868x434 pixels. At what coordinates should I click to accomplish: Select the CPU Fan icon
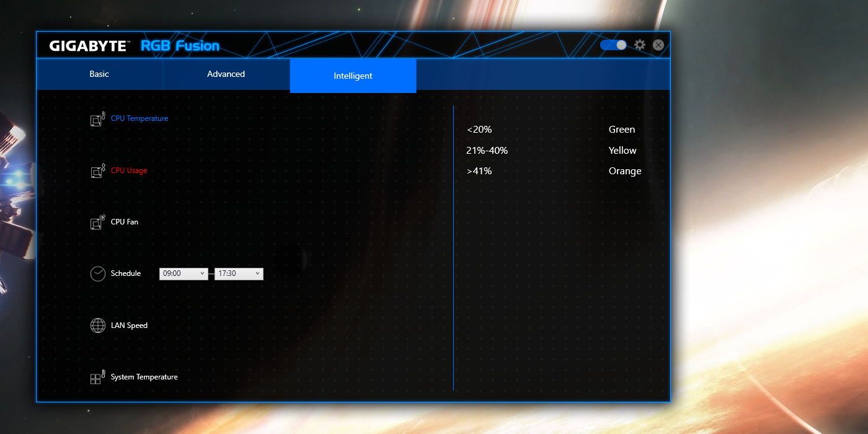click(x=98, y=223)
